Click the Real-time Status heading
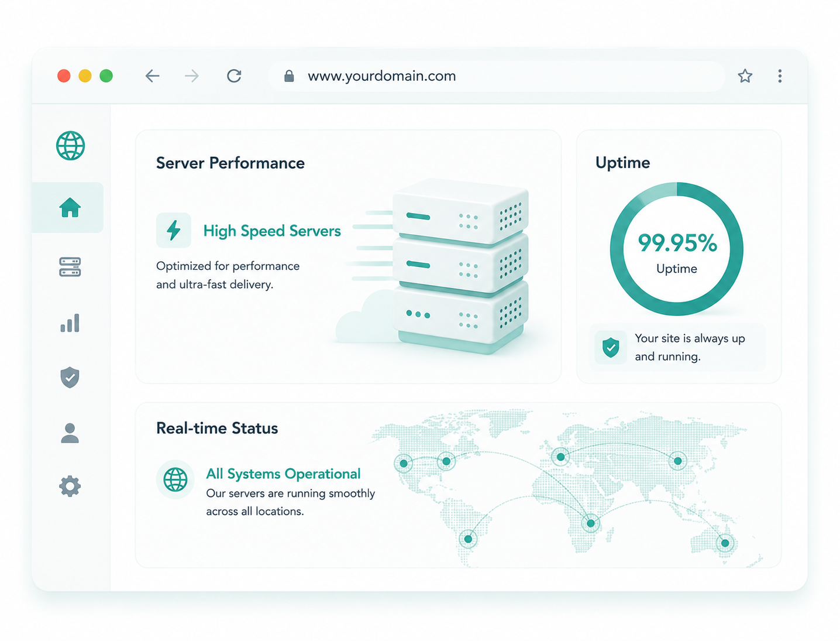This screenshot has width=840, height=641. 217,428
